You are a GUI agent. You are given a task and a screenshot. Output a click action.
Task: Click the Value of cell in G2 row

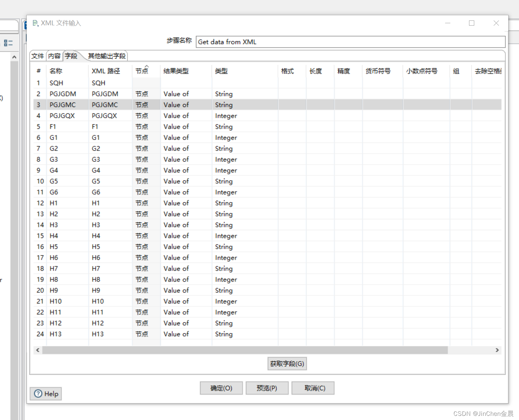pos(186,148)
